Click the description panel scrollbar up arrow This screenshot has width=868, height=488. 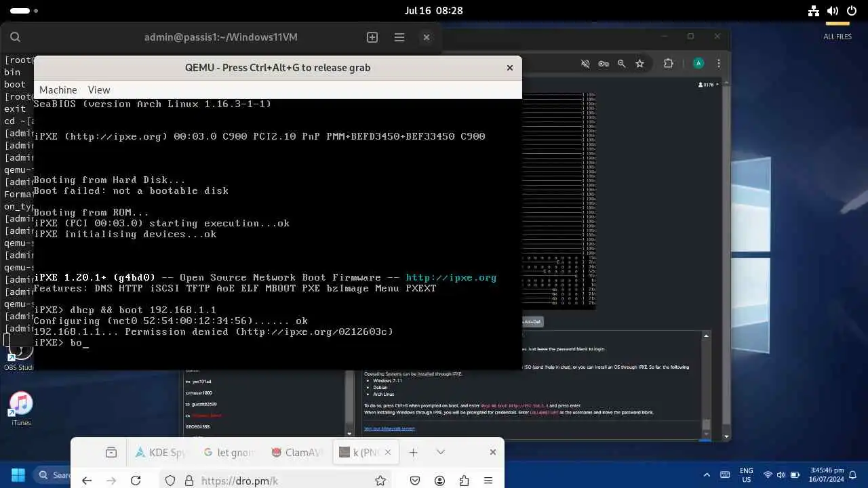click(x=706, y=335)
